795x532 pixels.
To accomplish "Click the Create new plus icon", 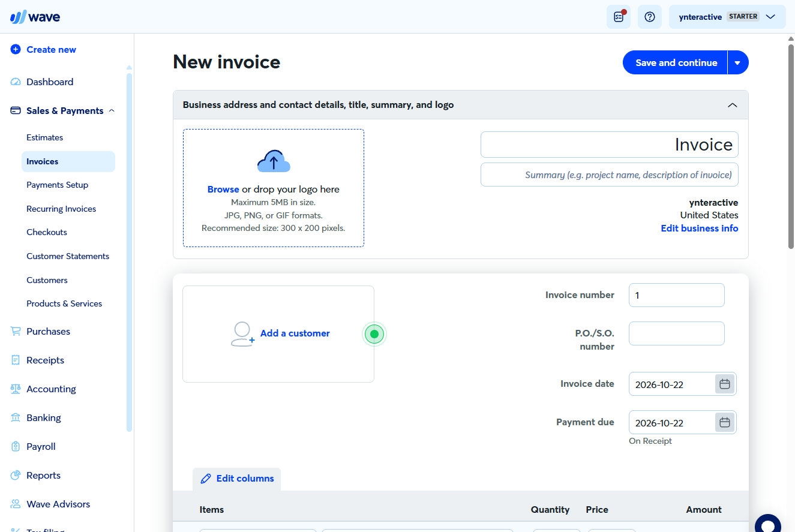I will [x=16, y=50].
